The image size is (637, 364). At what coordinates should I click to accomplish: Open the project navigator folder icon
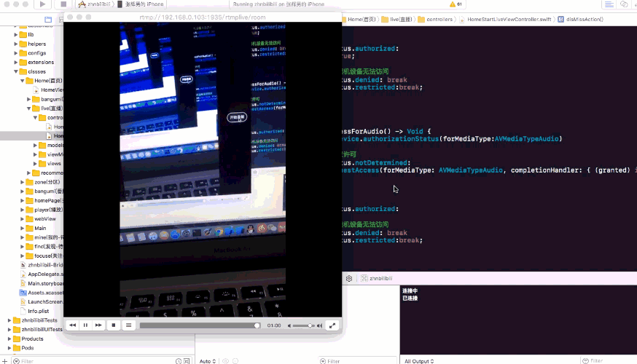(48, 19)
